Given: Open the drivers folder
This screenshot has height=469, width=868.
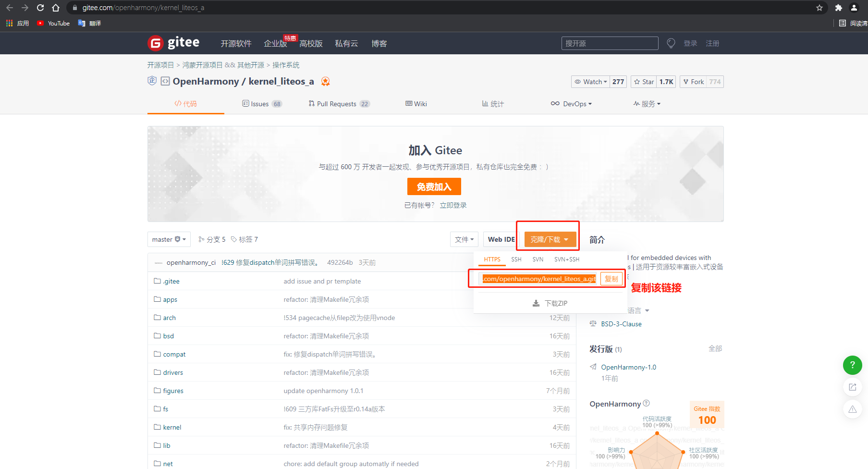Looking at the screenshot, I should coord(173,372).
